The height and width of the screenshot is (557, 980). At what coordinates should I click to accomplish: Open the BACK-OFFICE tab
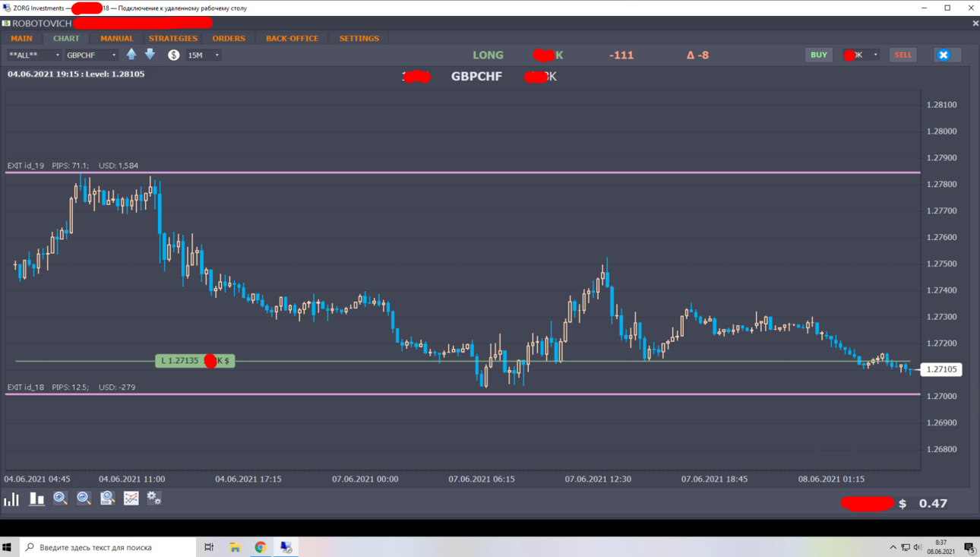click(x=292, y=38)
